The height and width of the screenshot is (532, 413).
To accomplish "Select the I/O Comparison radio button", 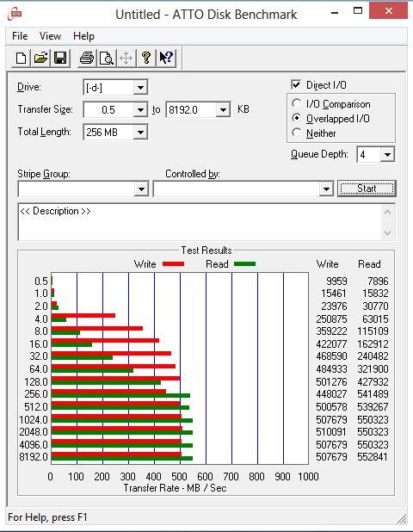I will pyautogui.click(x=296, y=103).
